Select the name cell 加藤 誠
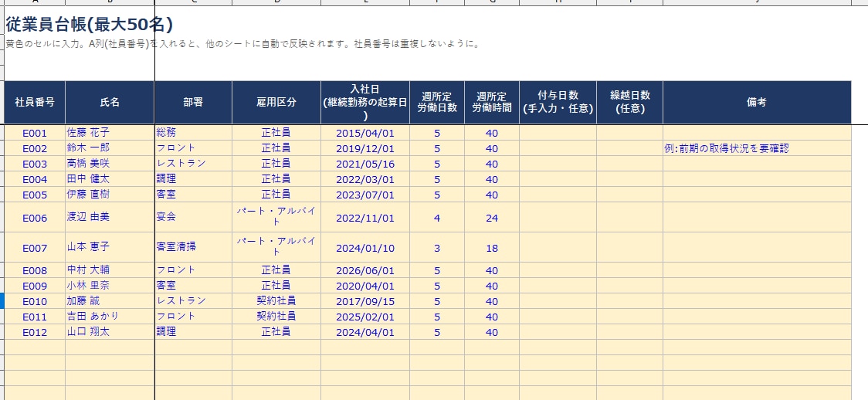This screenshot has width=868, height=400. (x=110, y=301)
